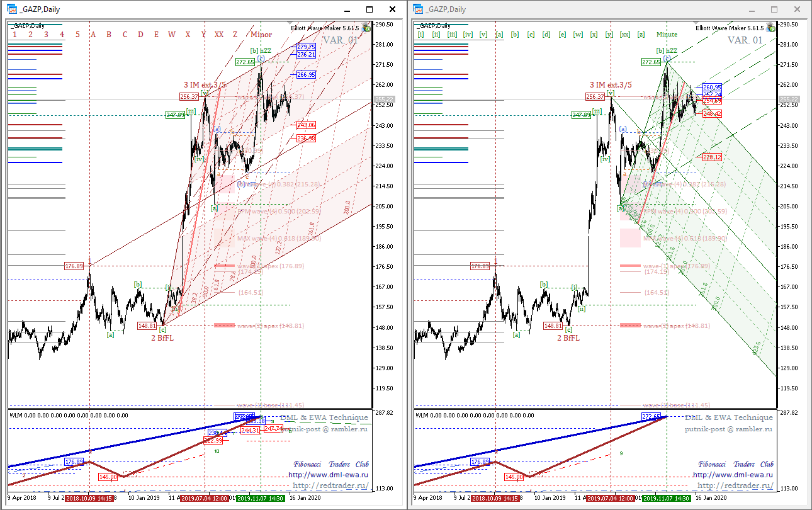The width and height of the screenshot is (812, 510).
Task: Click the Elliott Wave Maker expert icon in left chart
Action: [x=366, y=28]
